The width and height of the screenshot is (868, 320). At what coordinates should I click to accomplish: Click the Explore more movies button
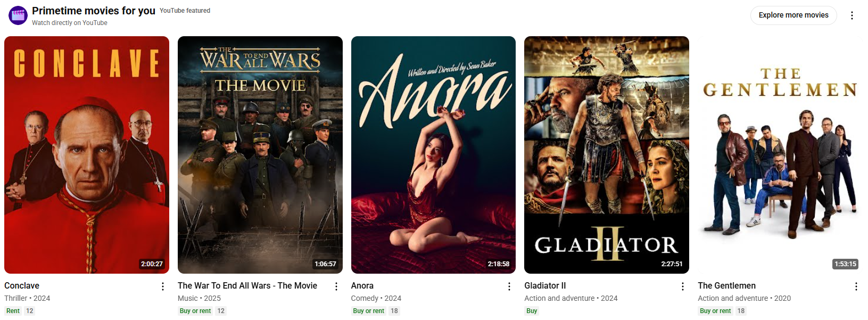(793, 15)
